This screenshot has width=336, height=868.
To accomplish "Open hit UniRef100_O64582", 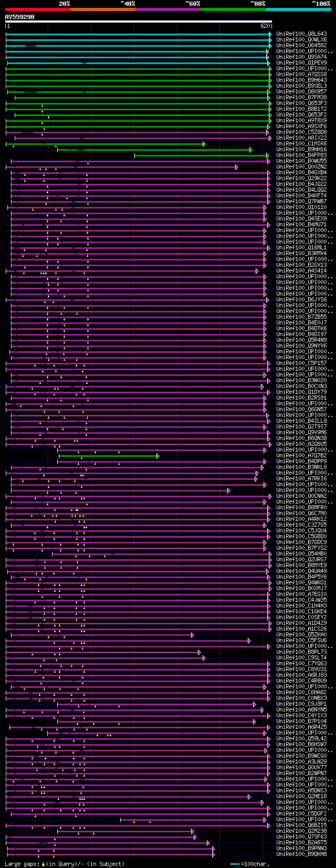I will 301,45.
